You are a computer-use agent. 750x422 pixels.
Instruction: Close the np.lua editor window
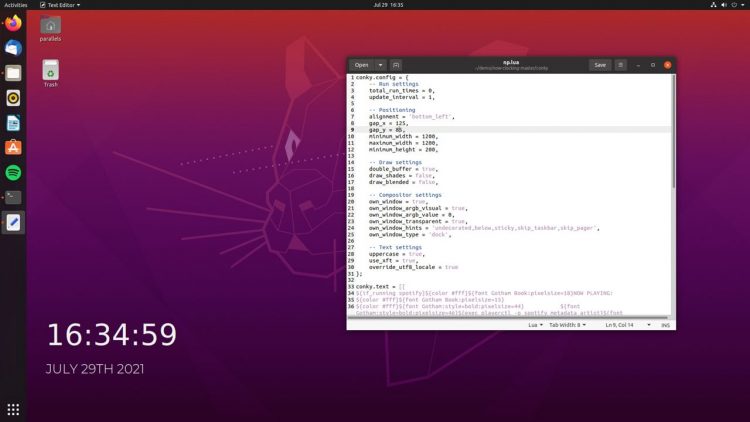coord(668,65)
